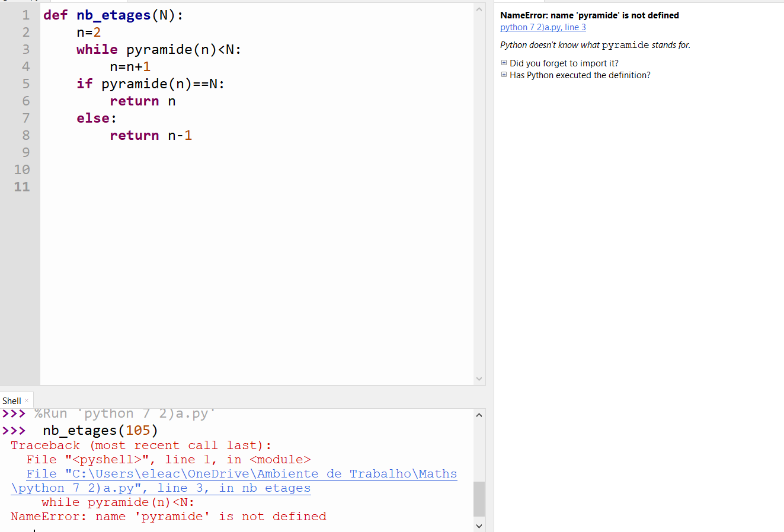This screenshot has height=532, width=784.
Task: Click 'while pyramide(n)<N:' in the editor
Action: click(158, 50)
